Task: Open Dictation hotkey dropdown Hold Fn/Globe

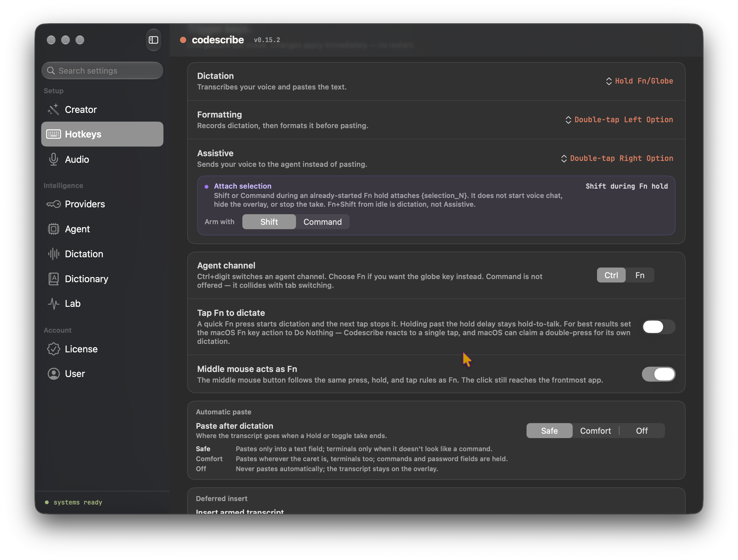Action: (x=639, y=81)
